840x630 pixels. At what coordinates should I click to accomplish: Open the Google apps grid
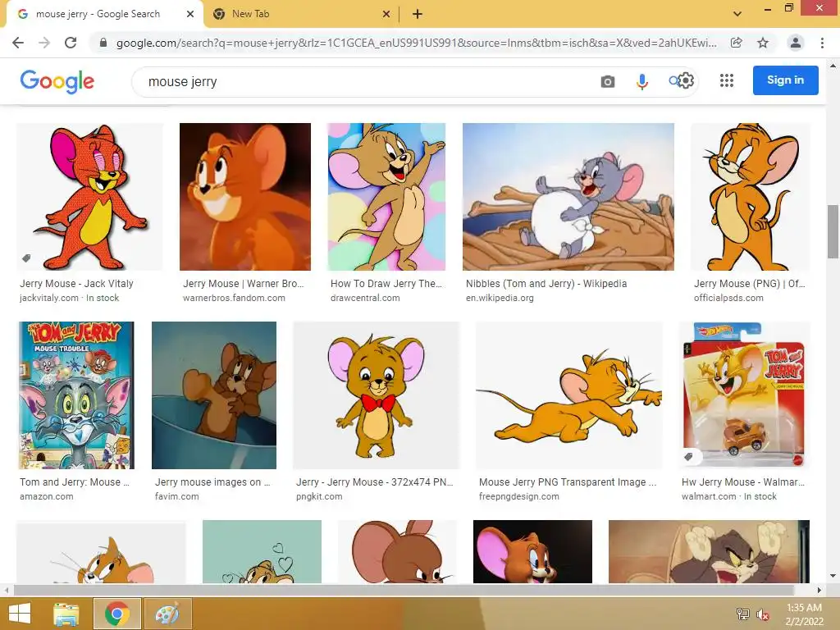727,80
